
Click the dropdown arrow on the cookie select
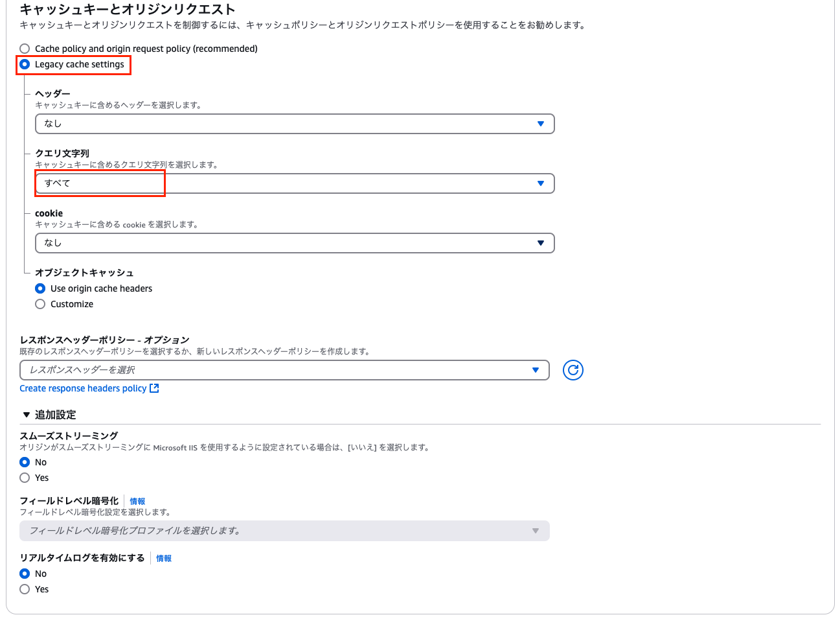point(541,243)
